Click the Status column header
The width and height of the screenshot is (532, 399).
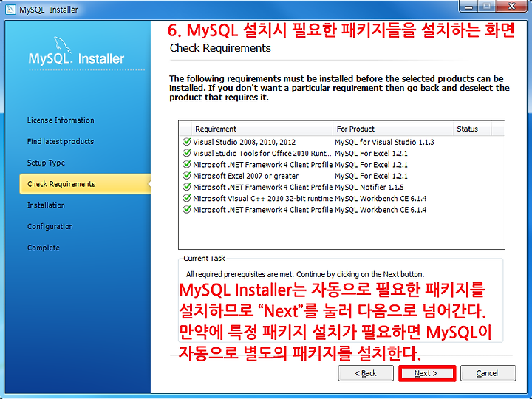[x=472, y=129]
